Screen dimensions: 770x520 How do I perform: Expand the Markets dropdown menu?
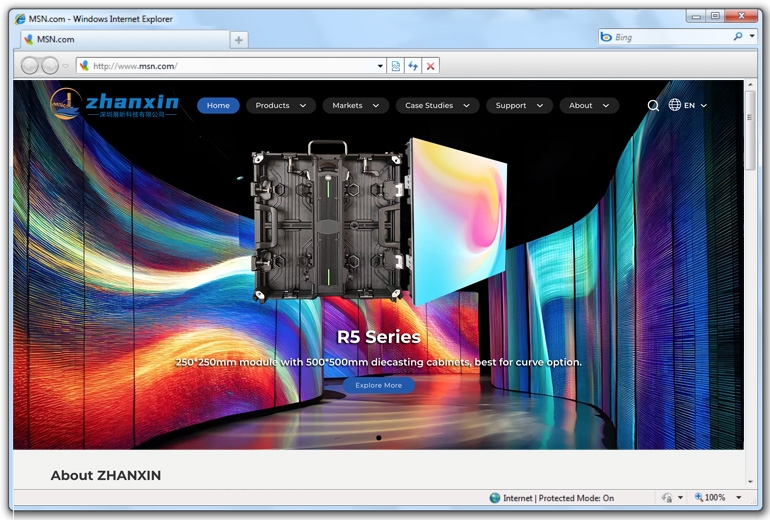click(357, 106)
